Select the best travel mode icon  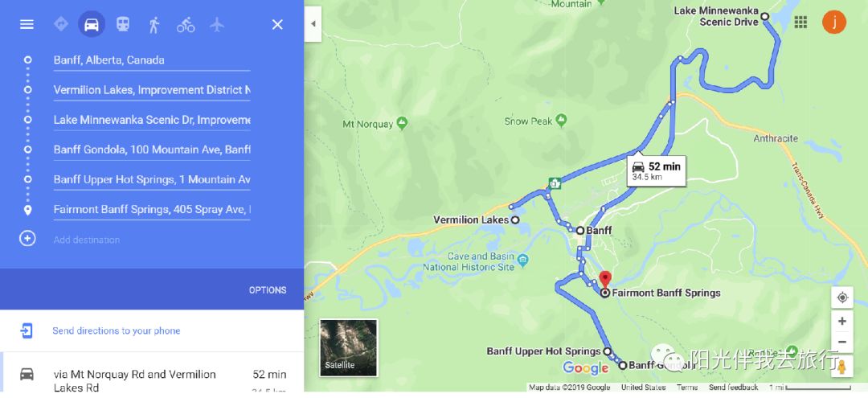[x=61, y=24]
